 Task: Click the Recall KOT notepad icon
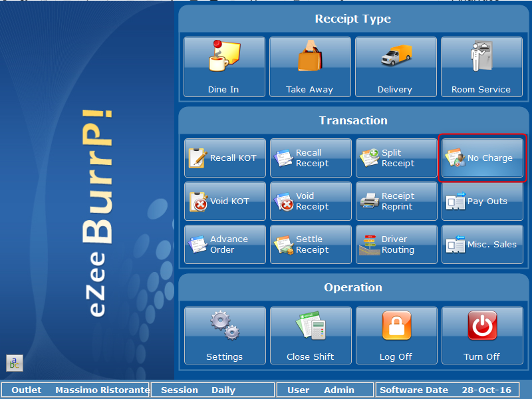point(198,158)
